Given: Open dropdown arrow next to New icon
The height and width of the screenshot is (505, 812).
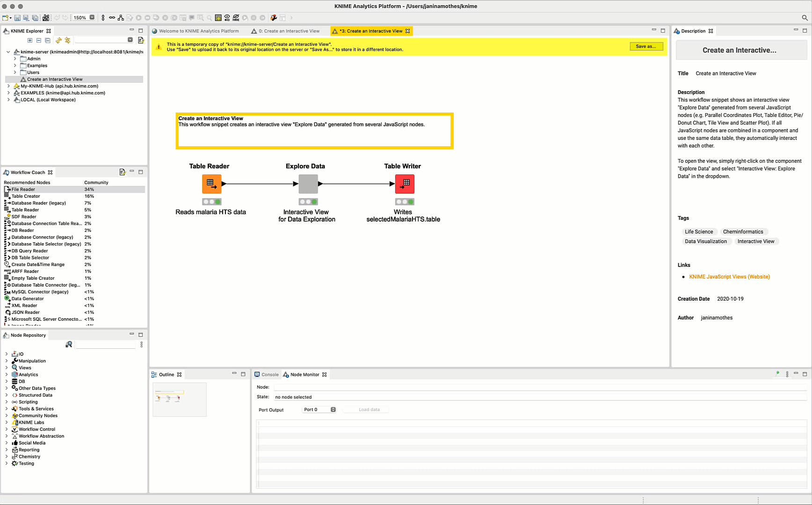Looking at the screenshot, I should [10, 18].
